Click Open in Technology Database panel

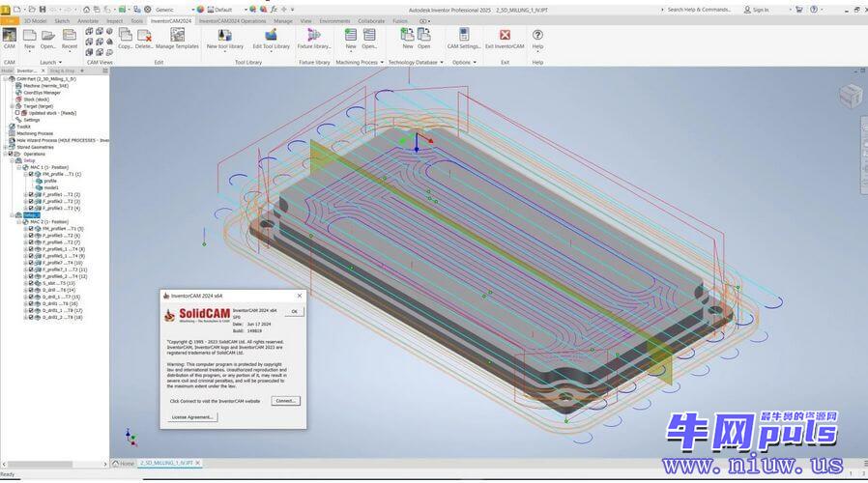click(424, 39)
